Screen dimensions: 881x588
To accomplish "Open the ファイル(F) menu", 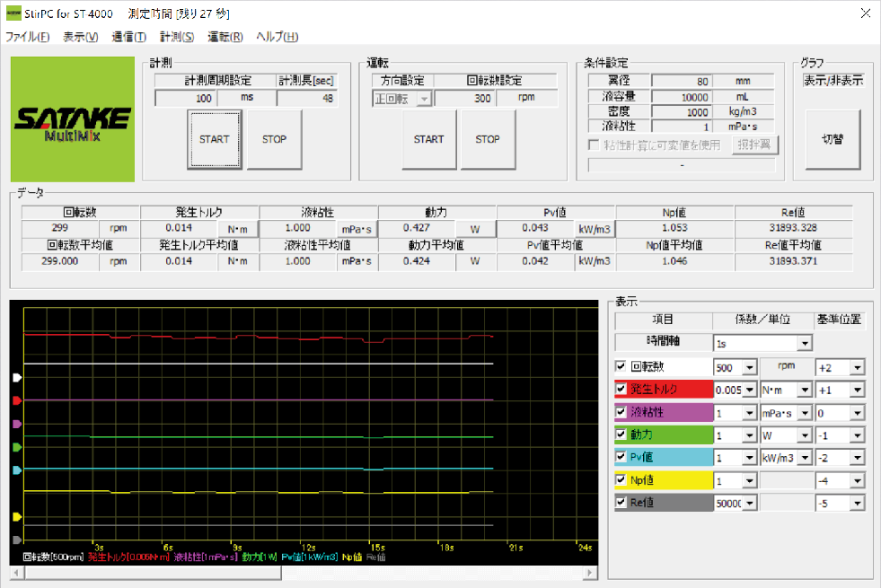I will click(x=28, y=37).
